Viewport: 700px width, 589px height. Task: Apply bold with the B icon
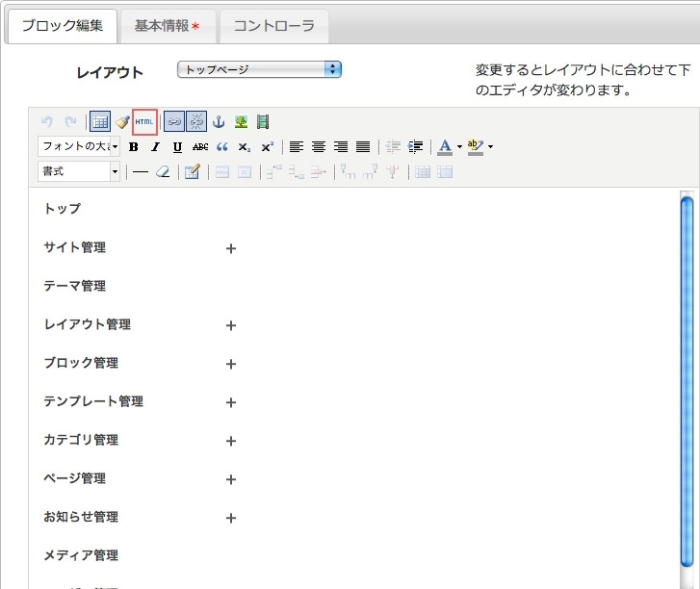click(133, 147)
